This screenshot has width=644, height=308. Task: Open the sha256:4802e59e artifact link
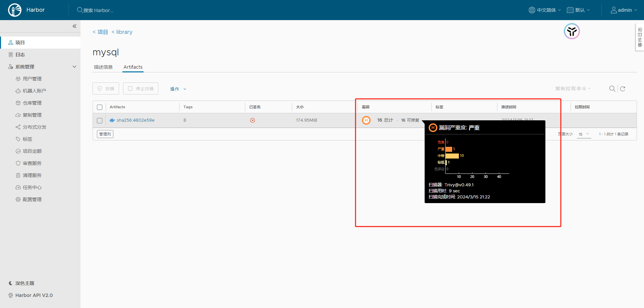pos(136,120)
